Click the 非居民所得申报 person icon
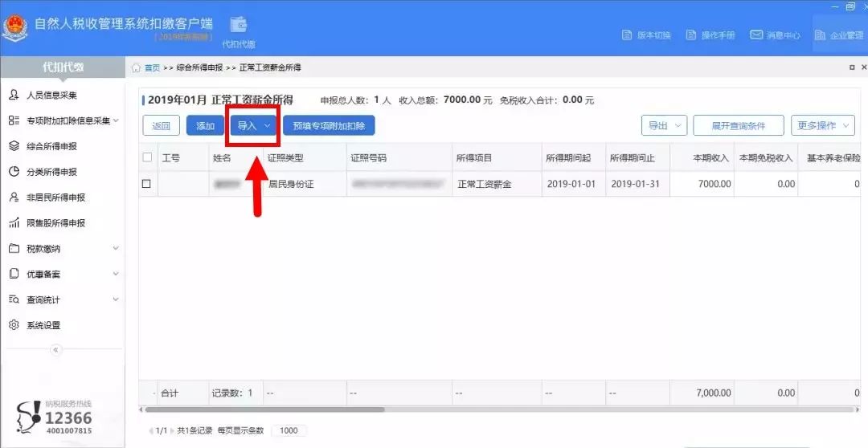 pos(14,197)
